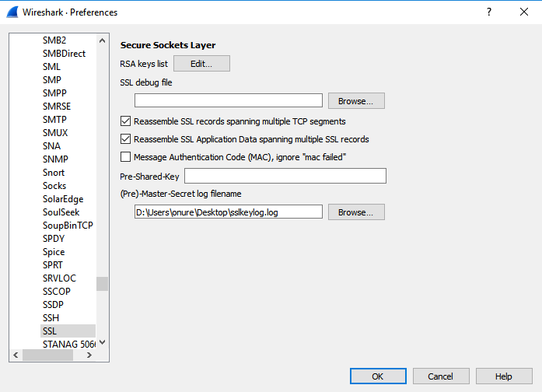This screenshot has height=392, width=542.
Task: Open the dialog help question mark
Action: (489, 12)
